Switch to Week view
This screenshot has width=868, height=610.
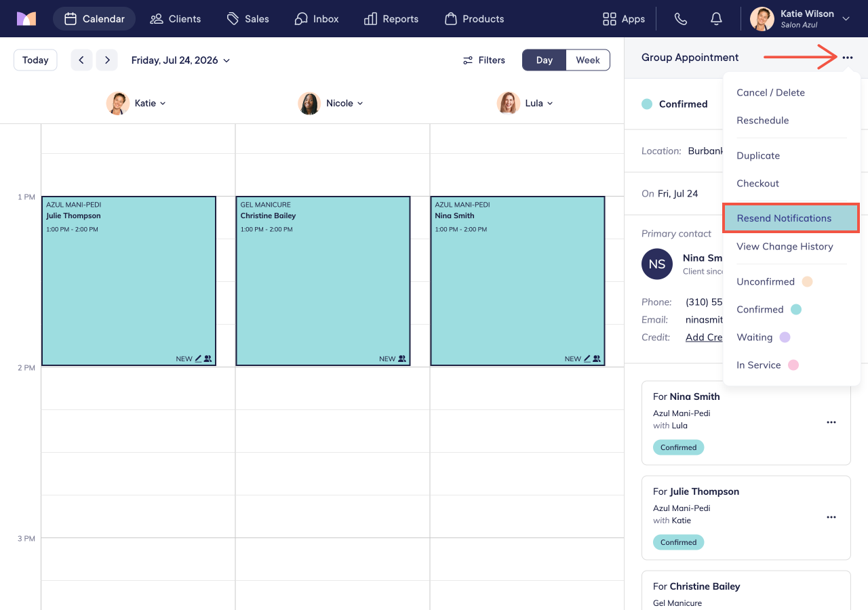588,60
